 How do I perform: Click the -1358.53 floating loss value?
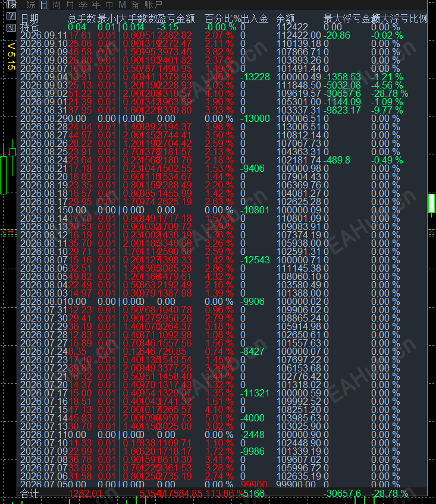click(x=343, y=77)
